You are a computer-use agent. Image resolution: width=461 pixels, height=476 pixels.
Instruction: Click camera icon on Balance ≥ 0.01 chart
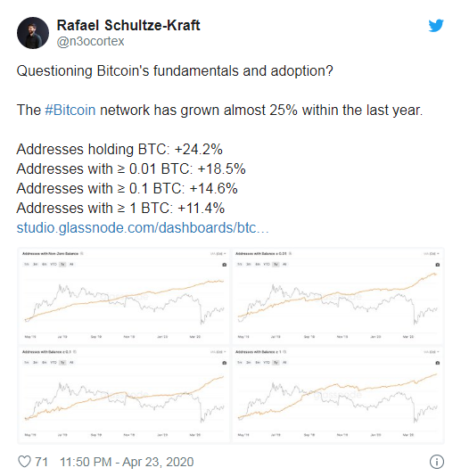point(437,265)
